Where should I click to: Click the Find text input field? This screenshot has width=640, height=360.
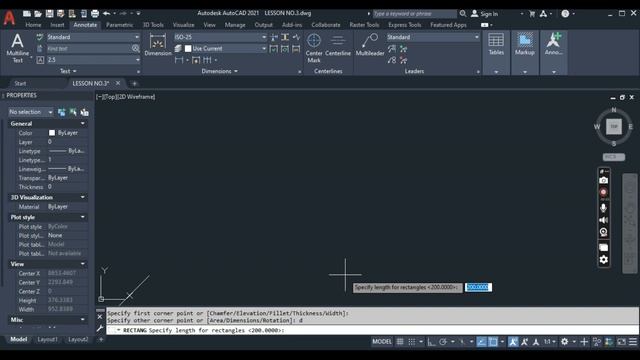click(89, 49)
